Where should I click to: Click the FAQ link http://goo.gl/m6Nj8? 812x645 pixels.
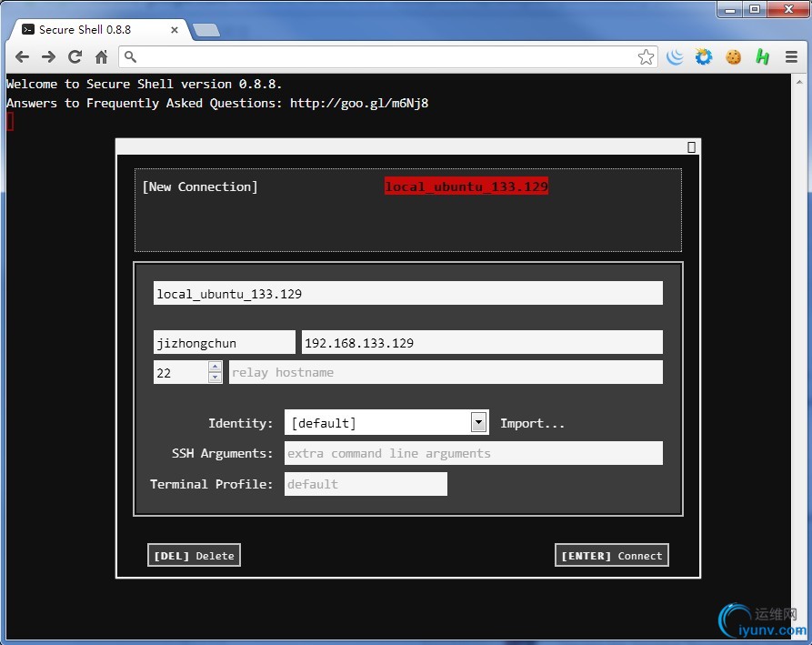[x=359, y=103]
